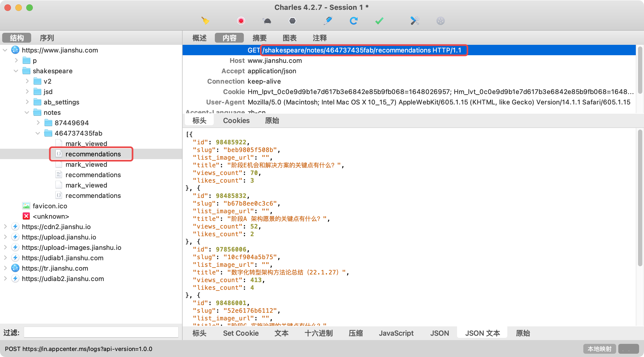Expand the p folder
The width and height of the screenshot is (644, 357).
tap(16, 60)
